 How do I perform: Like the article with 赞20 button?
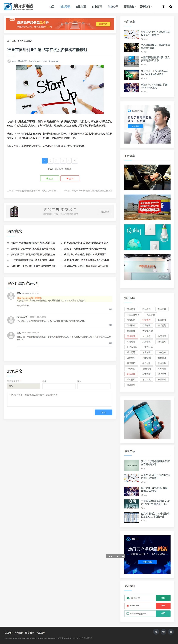coord(70,178)
